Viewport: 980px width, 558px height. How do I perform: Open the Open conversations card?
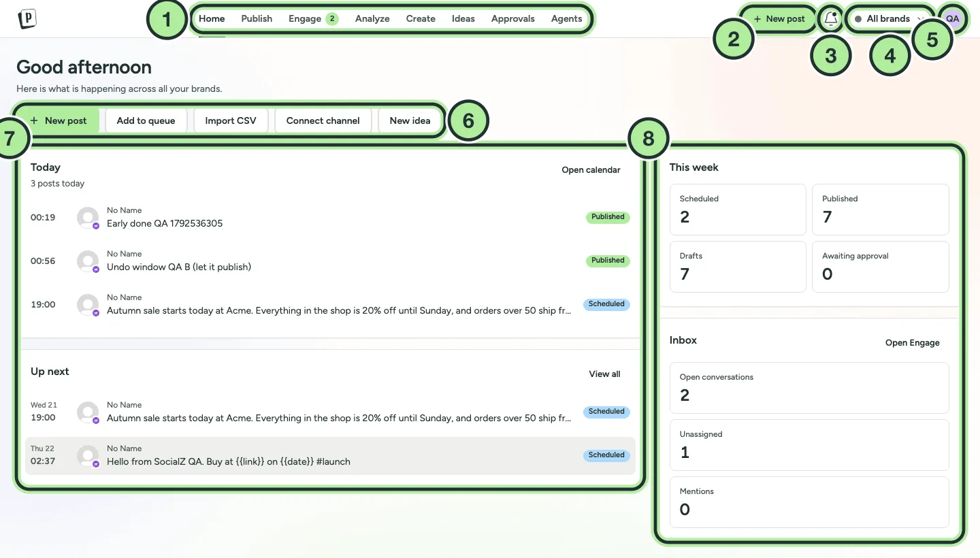pyautogui.click(x=809, y=388)
